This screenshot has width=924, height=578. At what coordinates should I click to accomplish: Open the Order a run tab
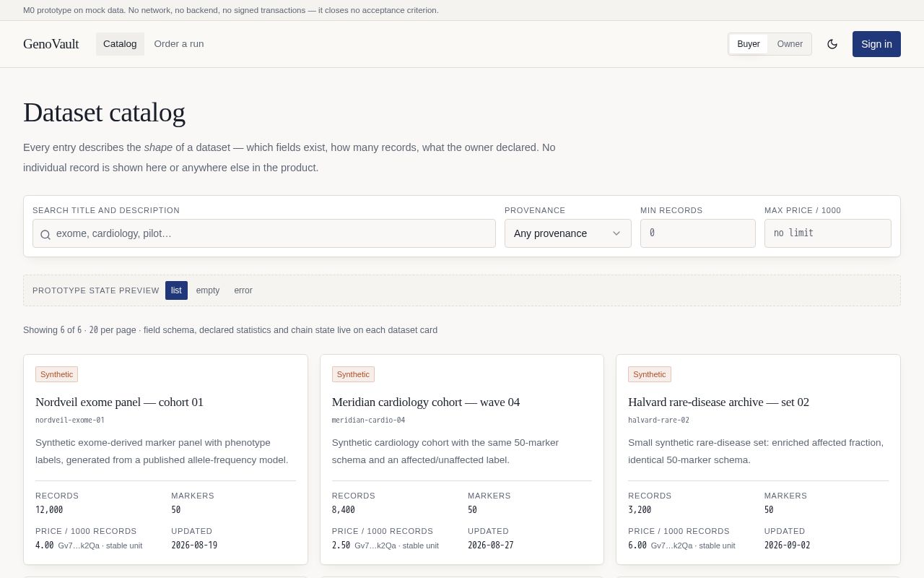point(179,44)
